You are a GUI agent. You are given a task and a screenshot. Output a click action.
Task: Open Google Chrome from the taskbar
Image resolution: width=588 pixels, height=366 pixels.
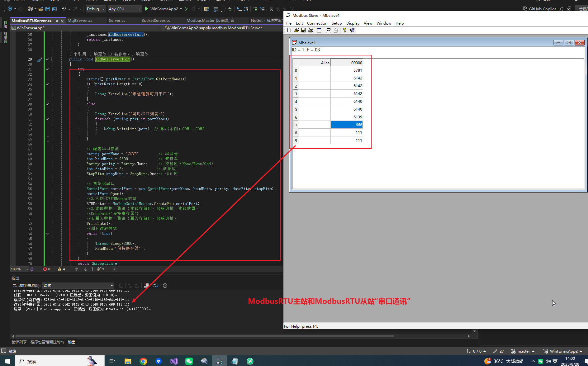[143, 361]
